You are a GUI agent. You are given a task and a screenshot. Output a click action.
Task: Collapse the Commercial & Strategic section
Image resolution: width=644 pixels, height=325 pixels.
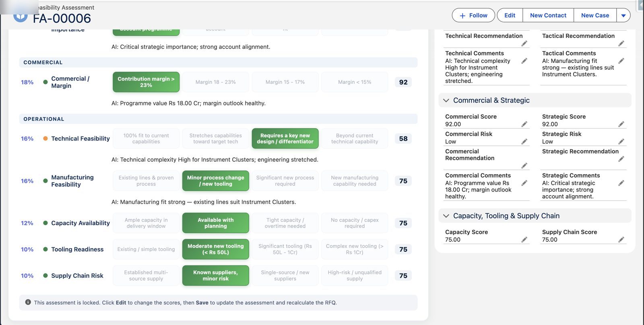(446, 100)
